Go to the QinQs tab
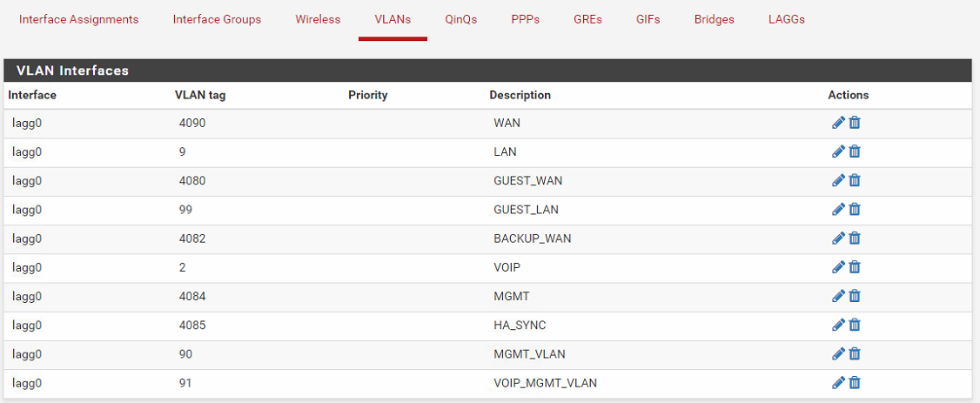This screenshot has height=403, width=980. [461, 19]
